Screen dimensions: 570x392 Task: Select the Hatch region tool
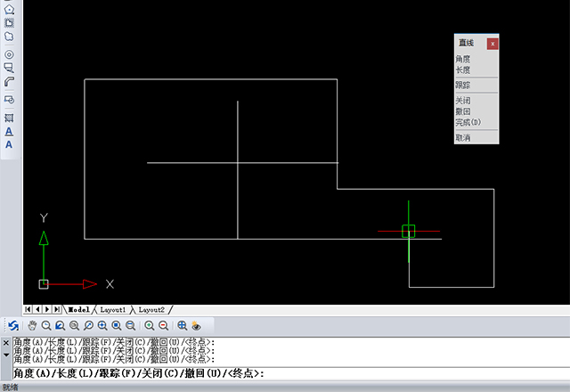[x=9, y=118]
